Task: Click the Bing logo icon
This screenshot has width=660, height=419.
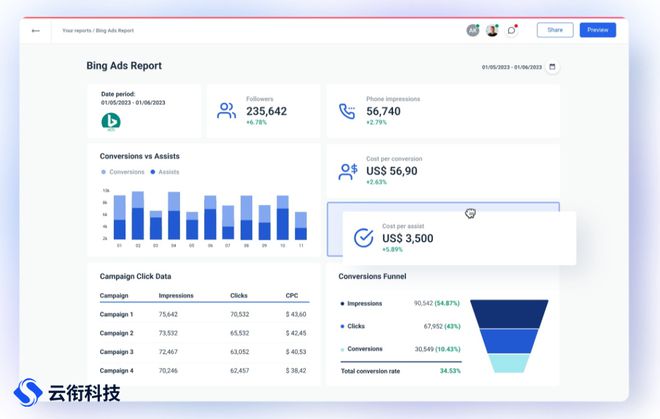Action: [110, 122]
